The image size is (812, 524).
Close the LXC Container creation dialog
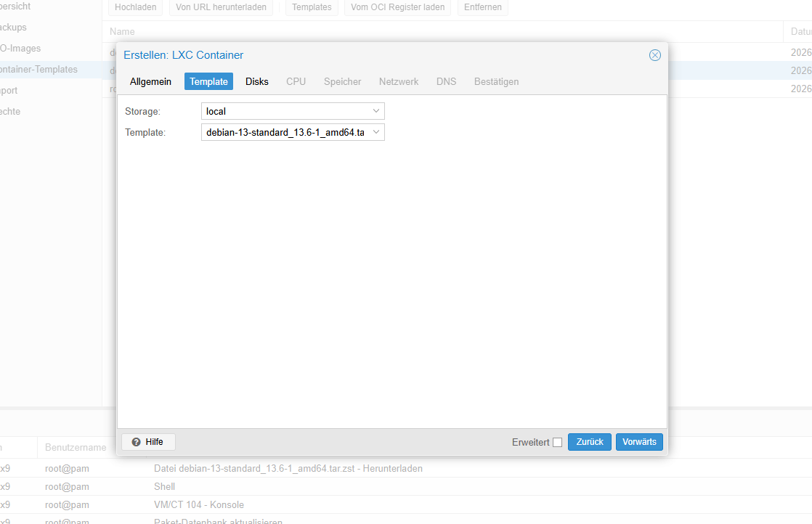654,55
